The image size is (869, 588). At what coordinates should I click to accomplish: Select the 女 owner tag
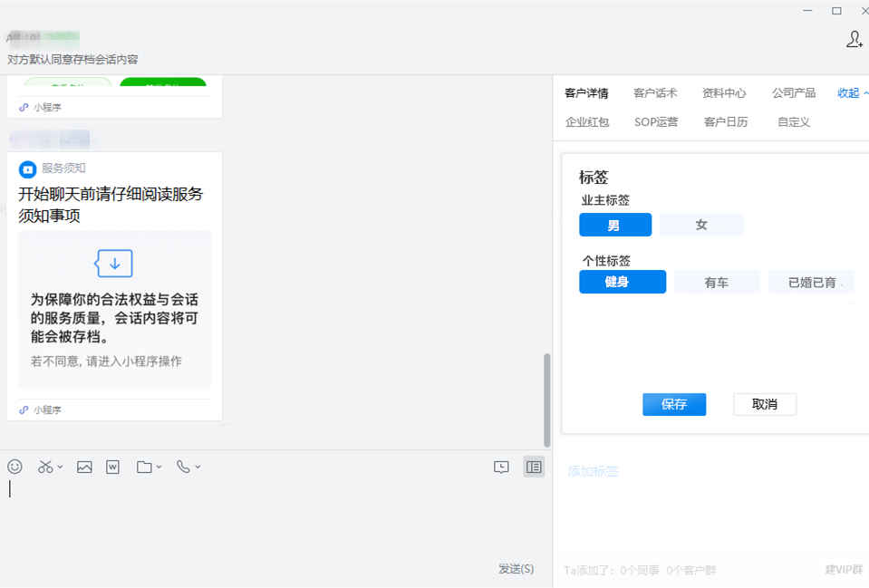700,225
